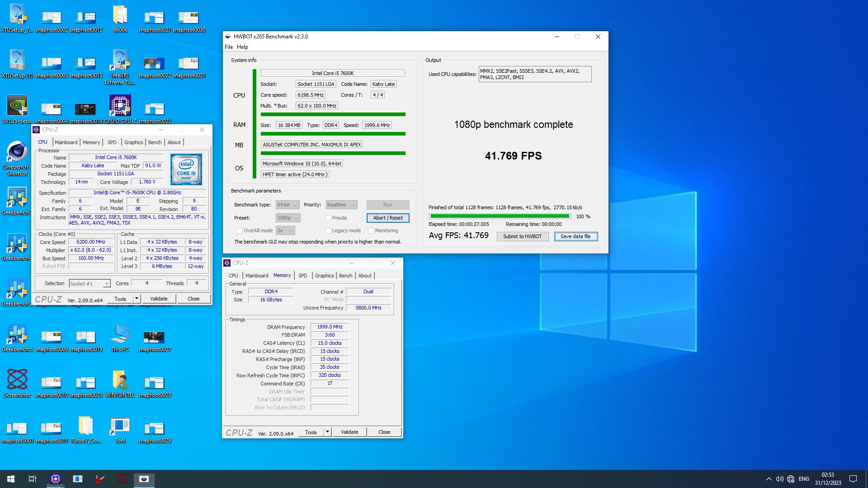Open snapshot0001 image file on desktop
Screen dimensions: 868x488
[x=17, y=432]
